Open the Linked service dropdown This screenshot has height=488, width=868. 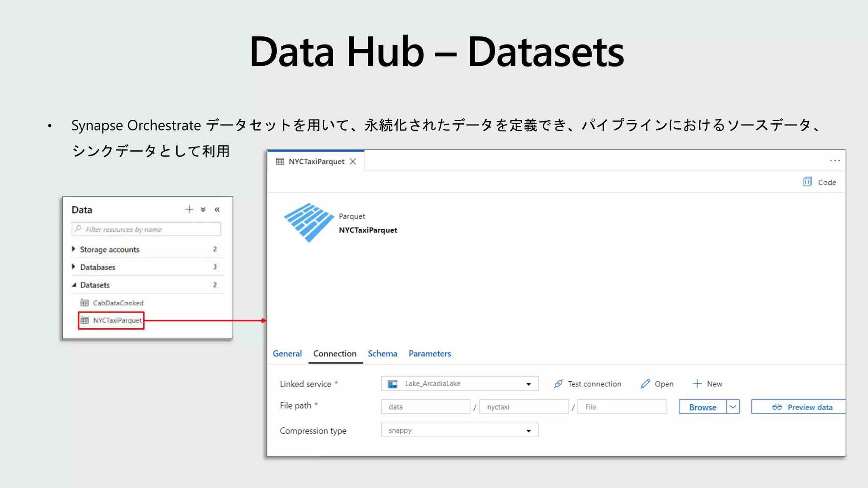(x=528, y=384)
